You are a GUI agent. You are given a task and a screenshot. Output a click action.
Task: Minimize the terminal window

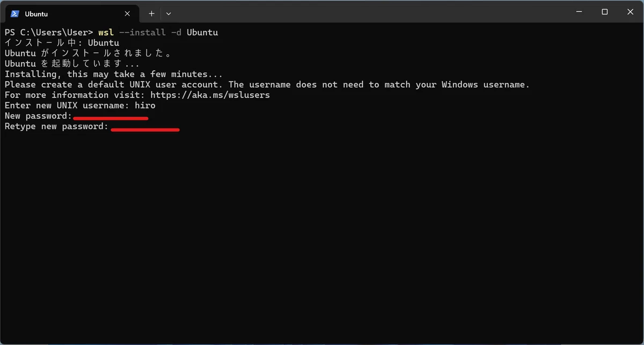[579, 12]
